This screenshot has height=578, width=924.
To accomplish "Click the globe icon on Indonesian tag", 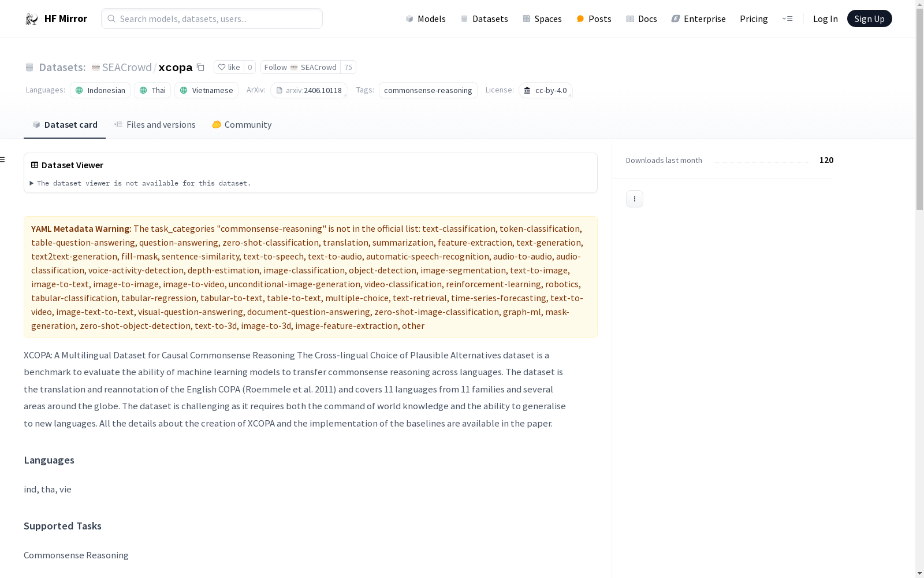I will pos(79,90).
